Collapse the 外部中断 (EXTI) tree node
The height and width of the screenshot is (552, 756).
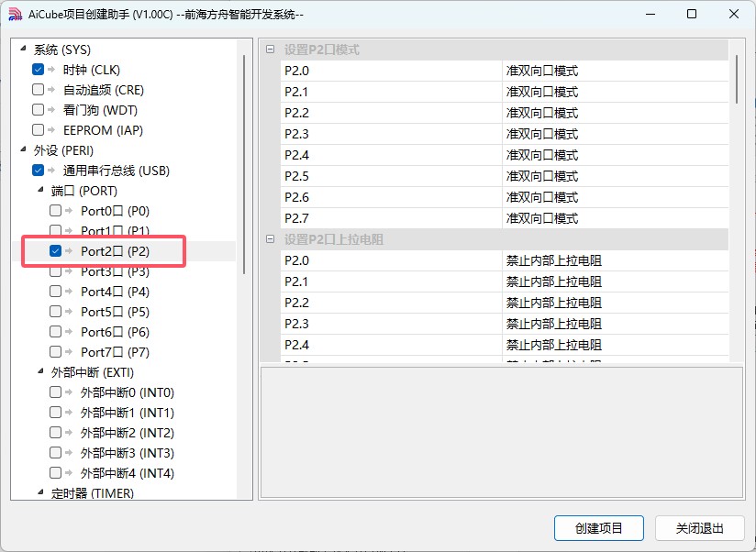40,371
